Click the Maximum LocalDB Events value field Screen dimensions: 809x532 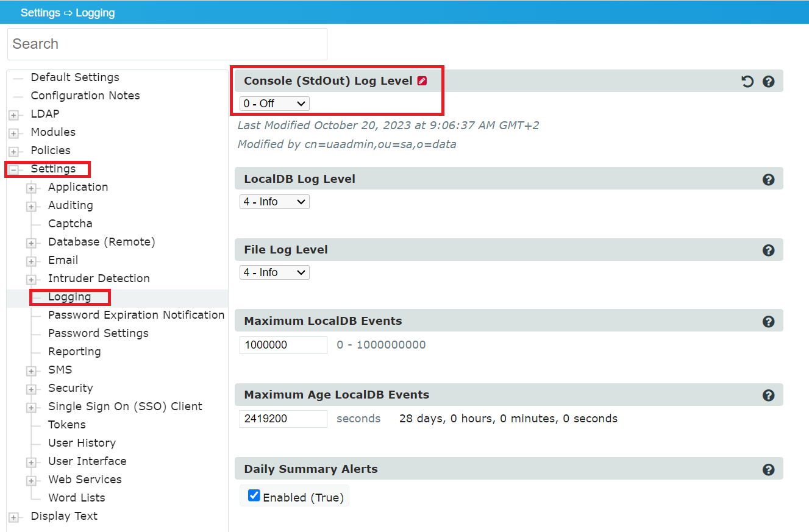point(283,345)
